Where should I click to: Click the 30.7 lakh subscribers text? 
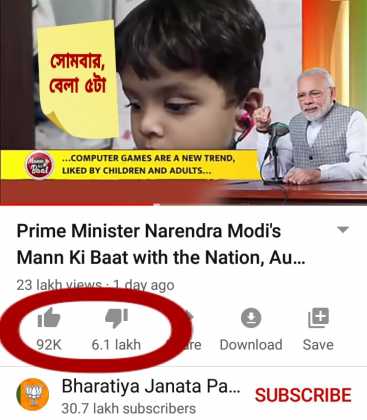point(129,408)
